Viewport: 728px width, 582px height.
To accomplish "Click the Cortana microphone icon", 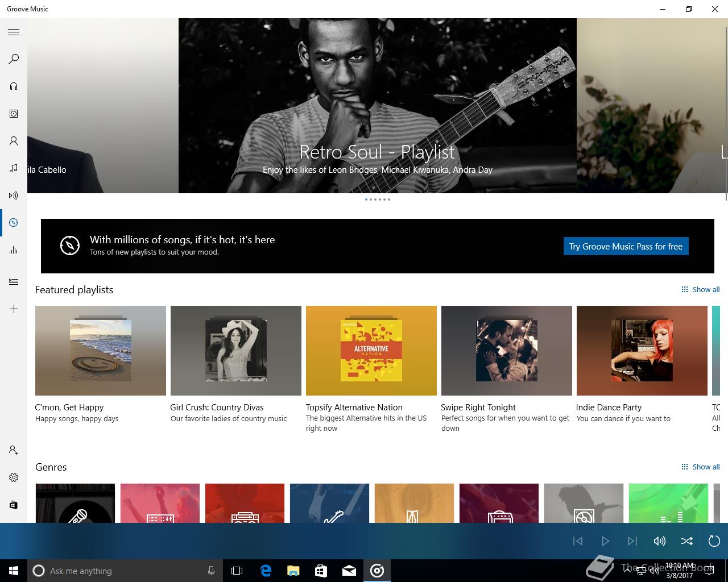I will tap(211, 571).
